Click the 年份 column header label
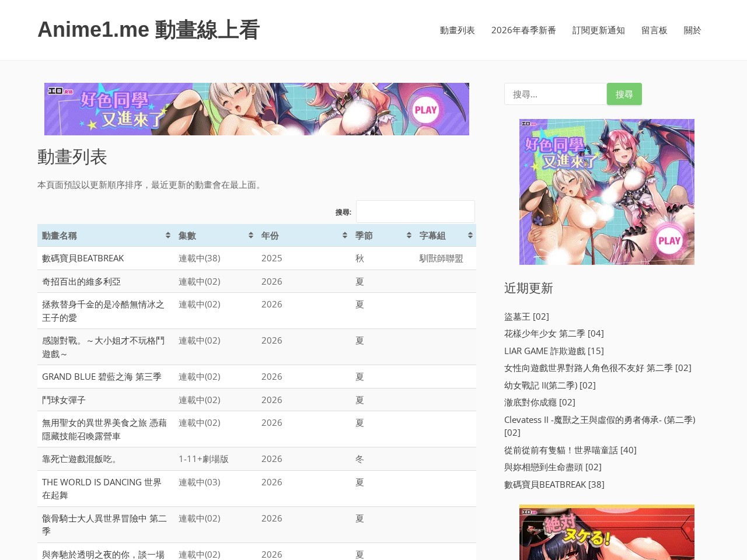Viewport: 747px width, 560px height. (270, 236)
